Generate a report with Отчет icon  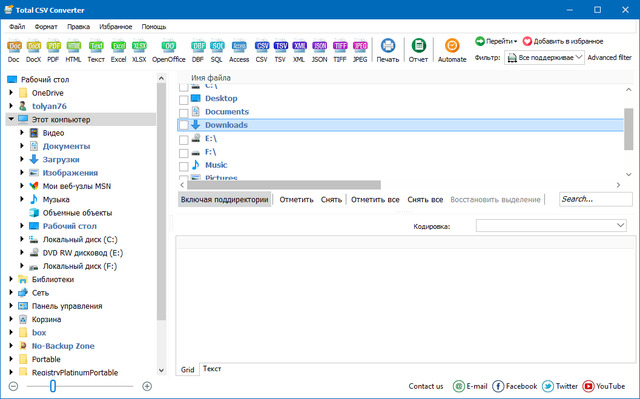coord(418,45)
